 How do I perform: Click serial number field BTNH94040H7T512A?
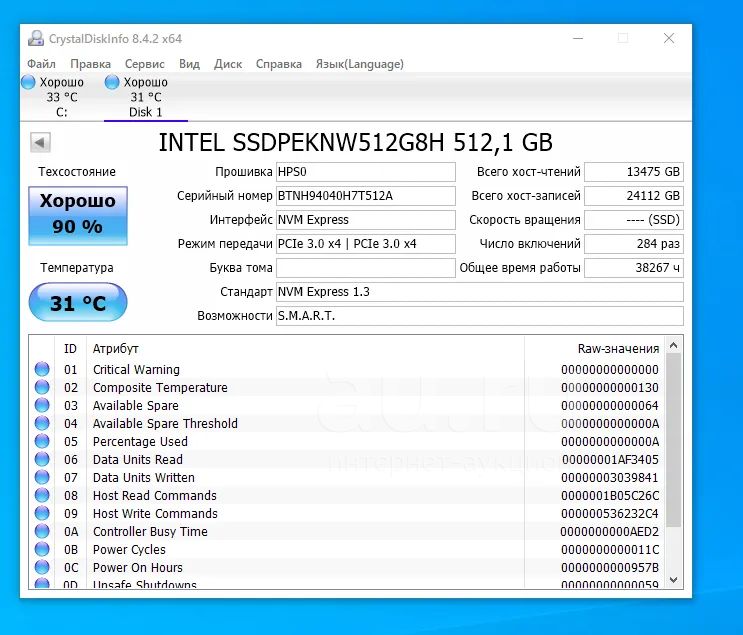(366, 196)
